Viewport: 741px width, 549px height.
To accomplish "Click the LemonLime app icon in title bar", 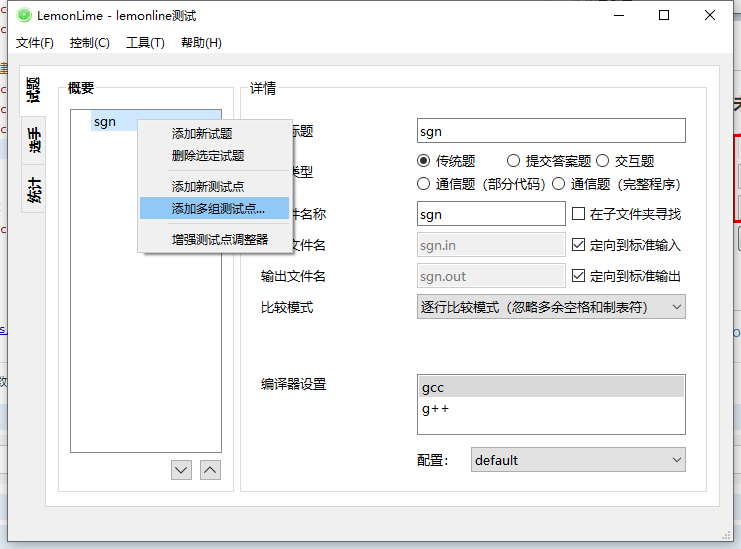I will 24,16.
